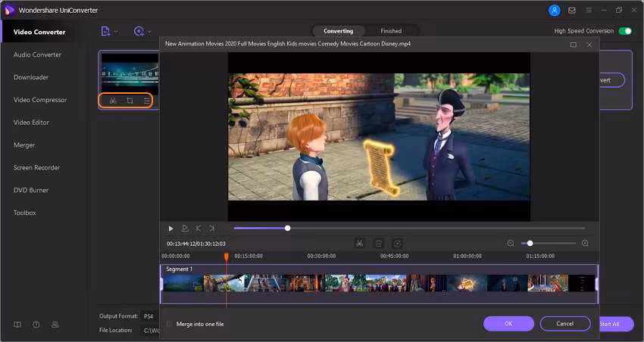The height and width of the screenshot is (342, 644).
Task: Click the 00:30:00:00 ruler mark
Action: pyautogui.click(x=321, y=256)
